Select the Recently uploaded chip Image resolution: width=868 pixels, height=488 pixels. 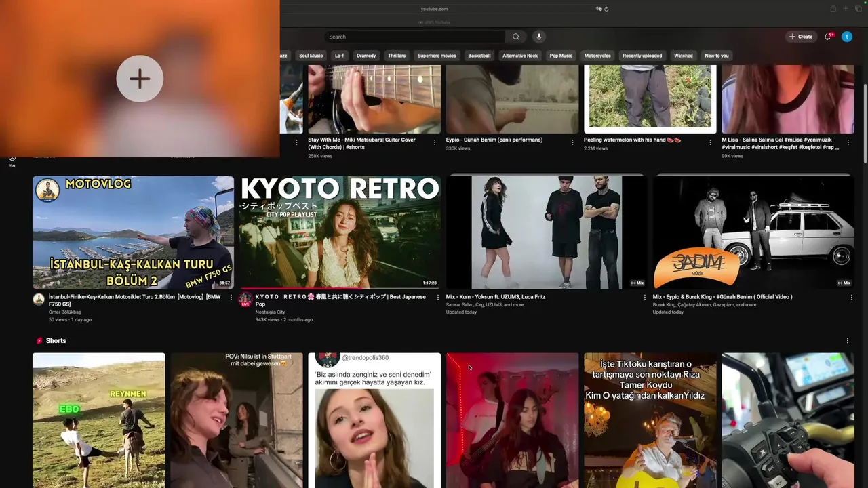(x=642, y=56)
